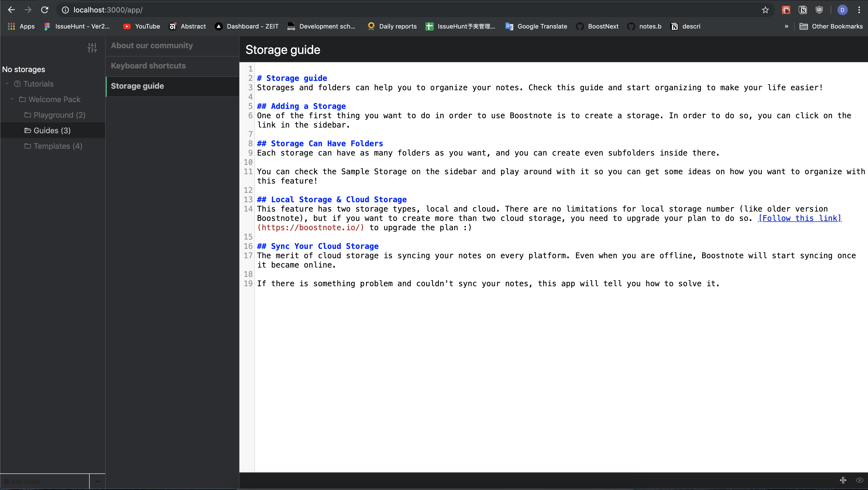Open the Chrome three-dot menu
The width and height of the screenshot is (868, 490).
tap(859, 10)
